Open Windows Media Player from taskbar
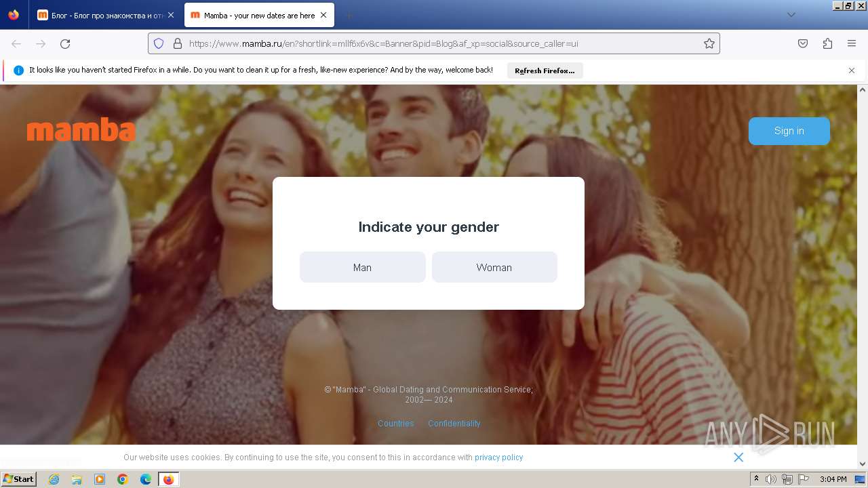 pyautogui.click(x=100, y=479)
